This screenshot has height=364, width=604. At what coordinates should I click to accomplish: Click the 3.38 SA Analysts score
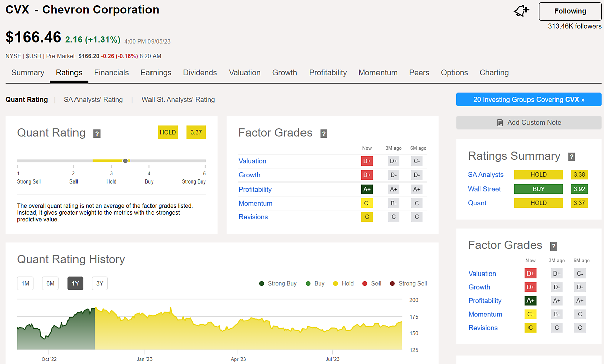(x=579, y=175)
